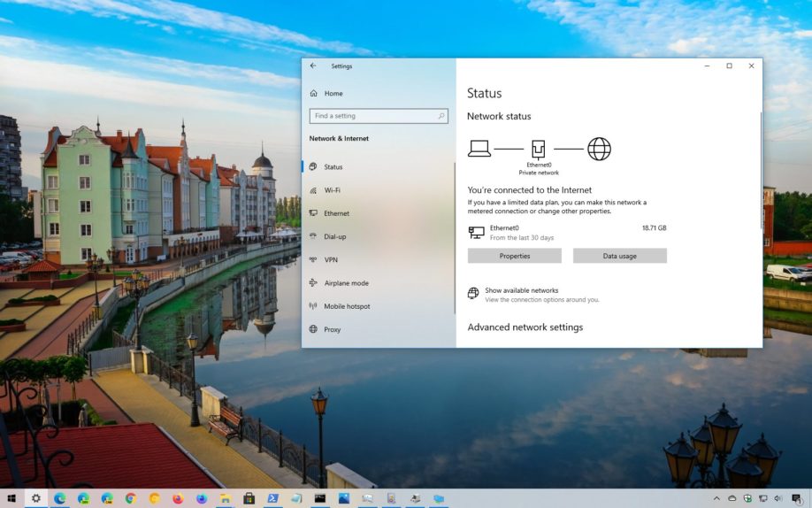Click the Proxy globe icon

pyautogui.click(x=313, y=329)
